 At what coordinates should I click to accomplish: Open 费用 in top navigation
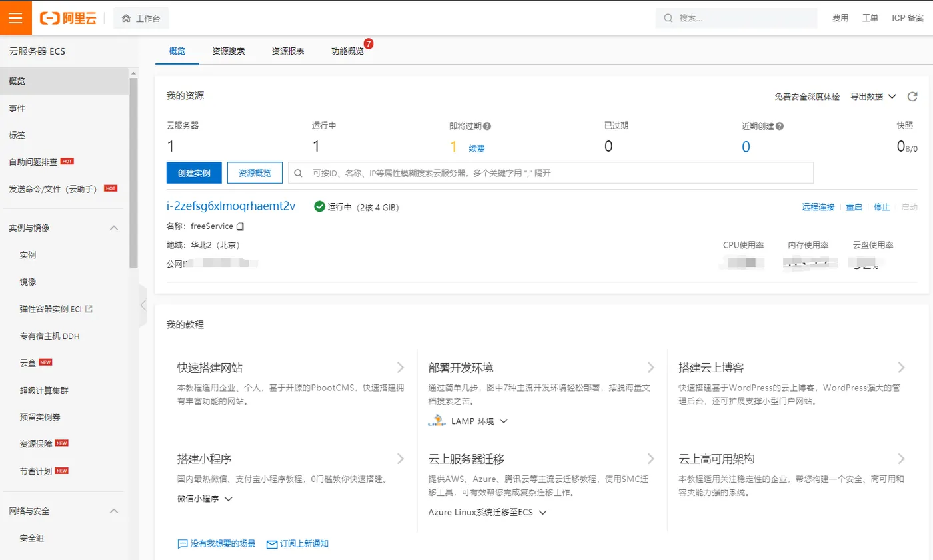click(x=840, y=18)
